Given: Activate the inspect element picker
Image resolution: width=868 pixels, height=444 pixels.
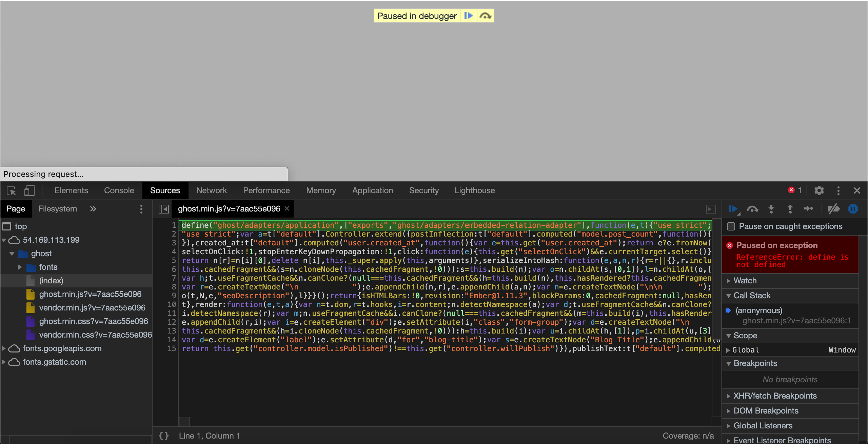Looking at the screenshot, I should pos(11,191).
